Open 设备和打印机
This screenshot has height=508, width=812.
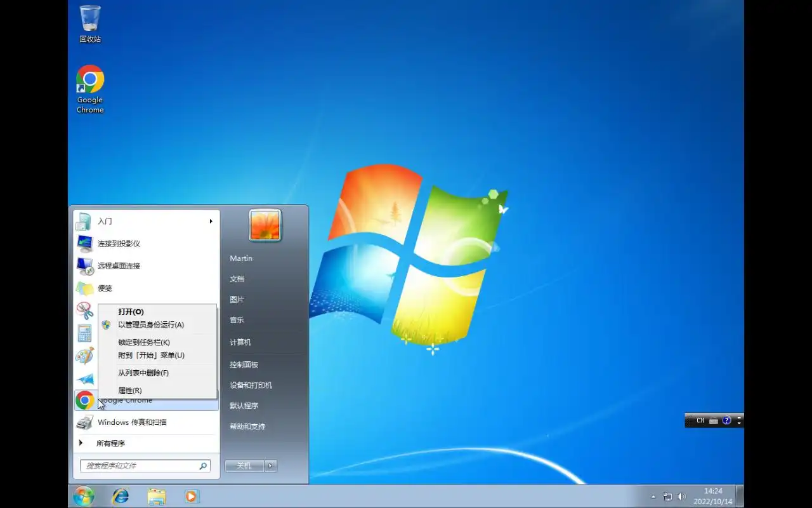[251, 385]
